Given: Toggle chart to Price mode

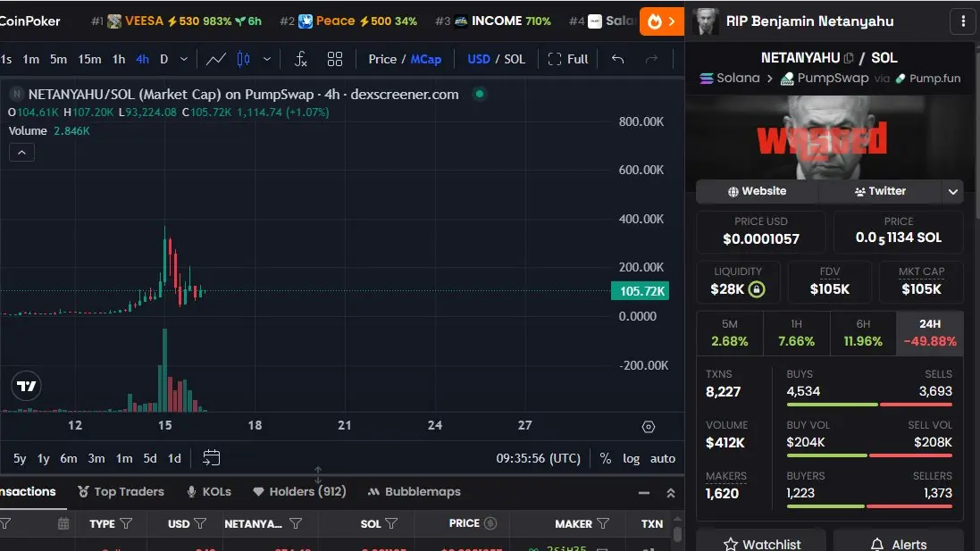Looking at the screenshot, I should [x=382, y=59].
